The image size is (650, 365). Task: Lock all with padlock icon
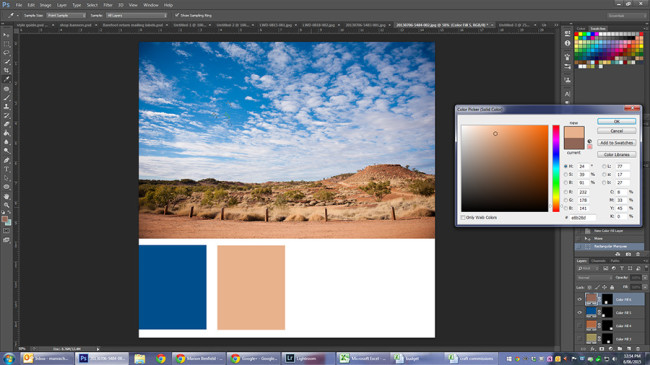pos(612,287)
